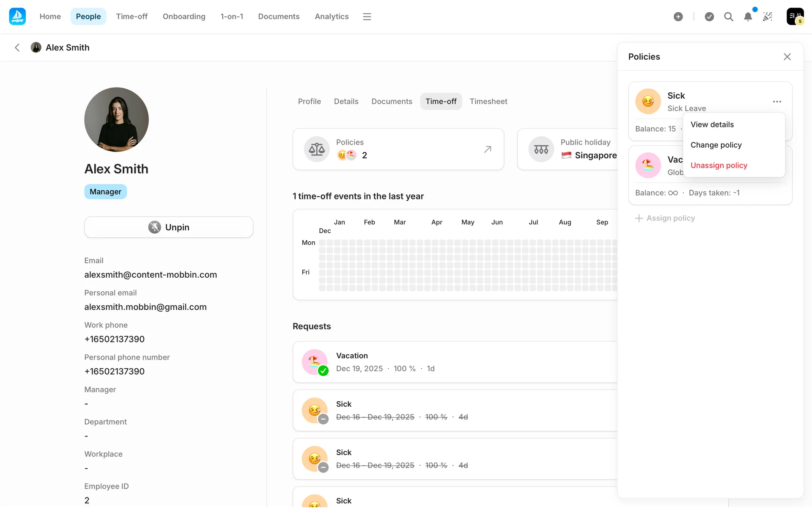812x508 pixels.
Task: Close the Policies side panel
Action: coord(787,57)
